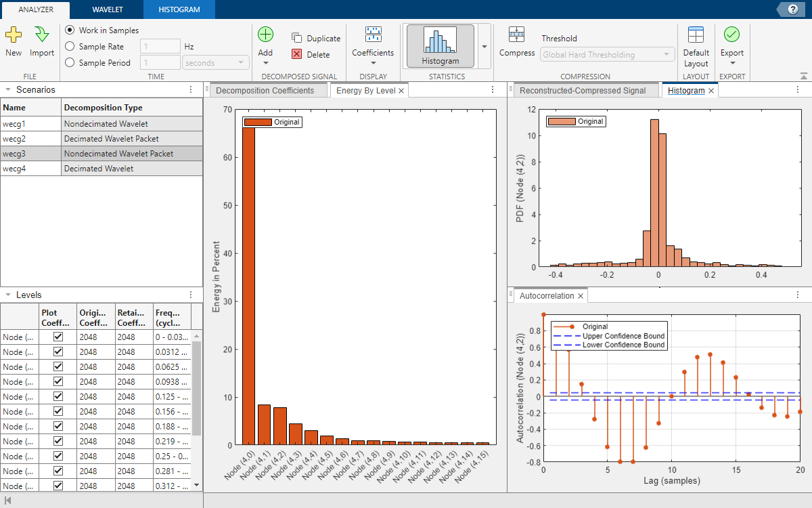
Task: Click the Compress icon
Action: tap(517, 35)
